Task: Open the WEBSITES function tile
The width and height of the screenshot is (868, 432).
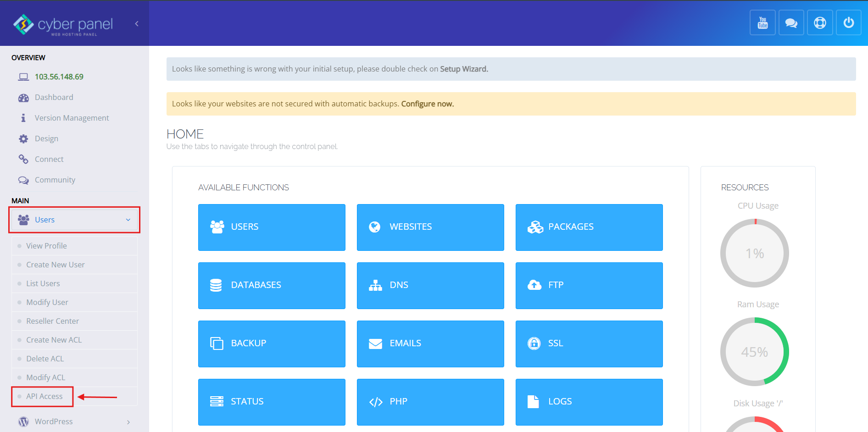Action: point(430,227)
